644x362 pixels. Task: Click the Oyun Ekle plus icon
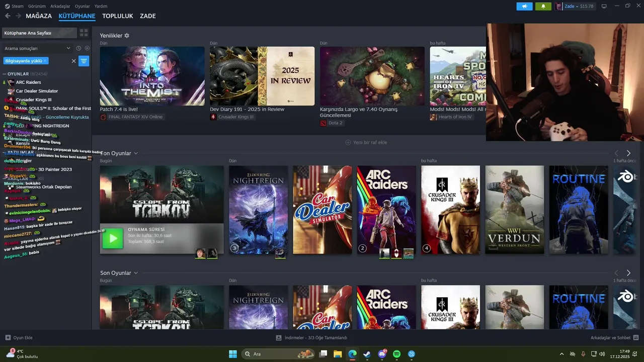click(x=8, y=338)
